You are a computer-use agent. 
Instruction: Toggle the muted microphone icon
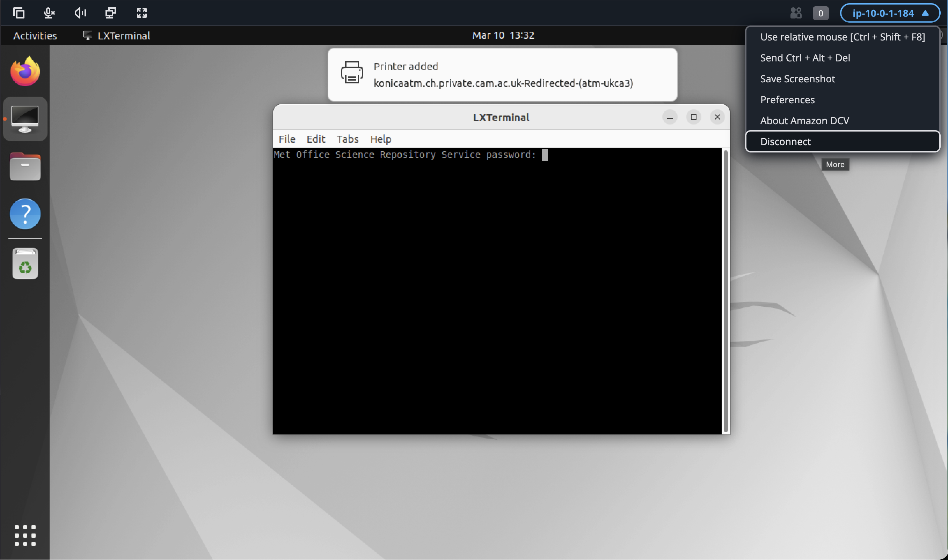coord(49,13)
